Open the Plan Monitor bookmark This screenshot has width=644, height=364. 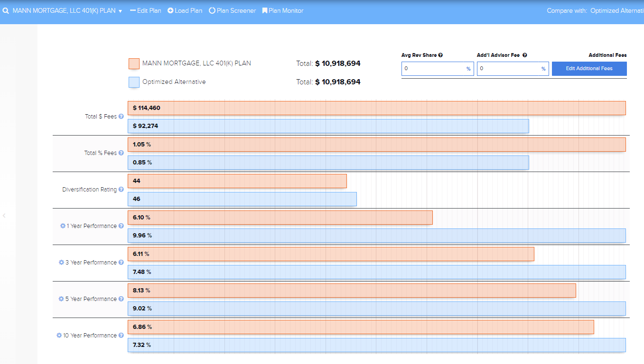283,10
